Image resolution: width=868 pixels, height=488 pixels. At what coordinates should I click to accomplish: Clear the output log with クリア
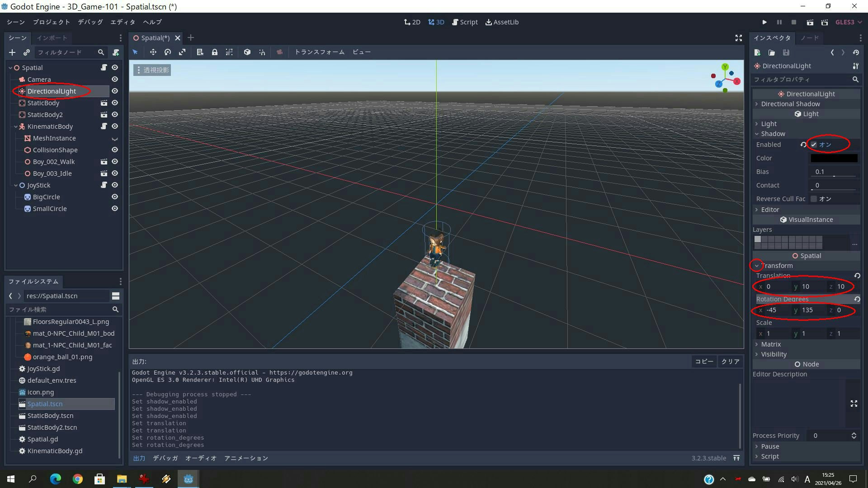tap(730, 361)
